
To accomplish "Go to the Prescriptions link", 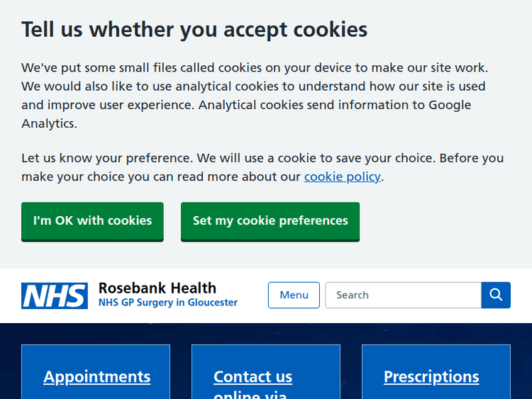I will (x=431, y=376).
